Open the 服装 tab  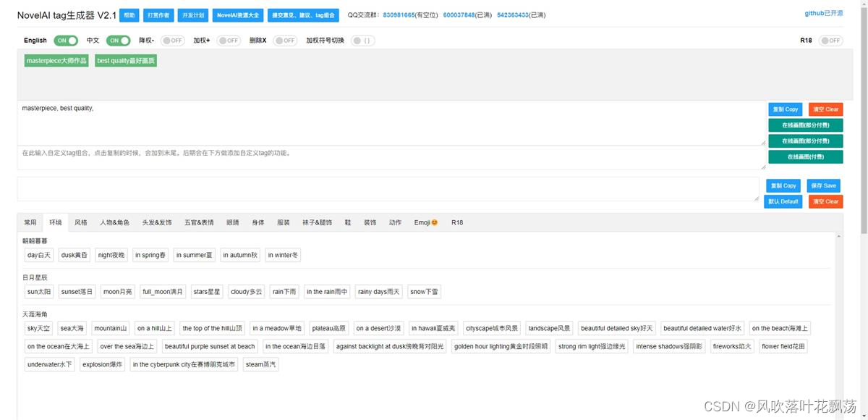coord(284,222)
